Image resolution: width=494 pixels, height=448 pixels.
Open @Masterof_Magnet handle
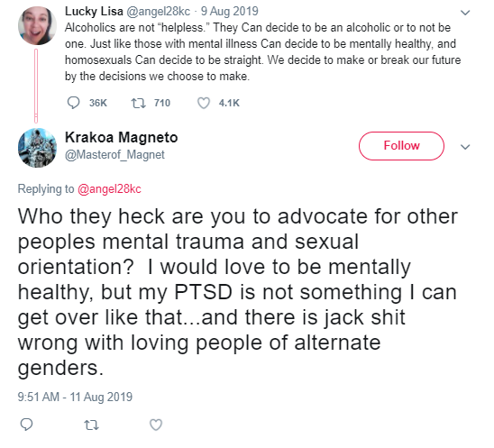tap(114, 155)
